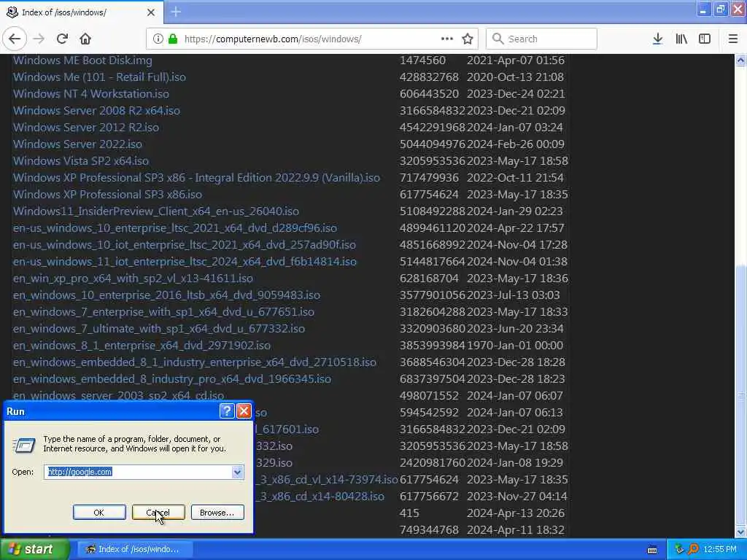This screenshot has width=747, height=560.
Task: Open windows_embedded_8_industry_pro link
Action: tap(172, 379)
